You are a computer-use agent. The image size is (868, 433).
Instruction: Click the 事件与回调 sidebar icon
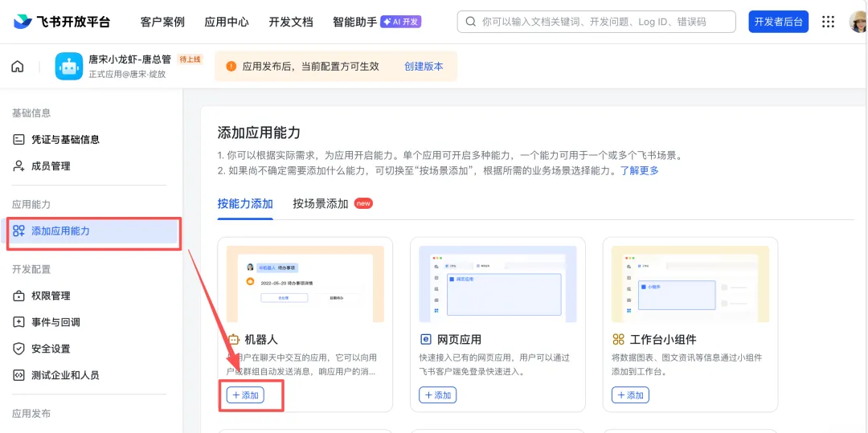pyautogui.click(x=18, y=322)
